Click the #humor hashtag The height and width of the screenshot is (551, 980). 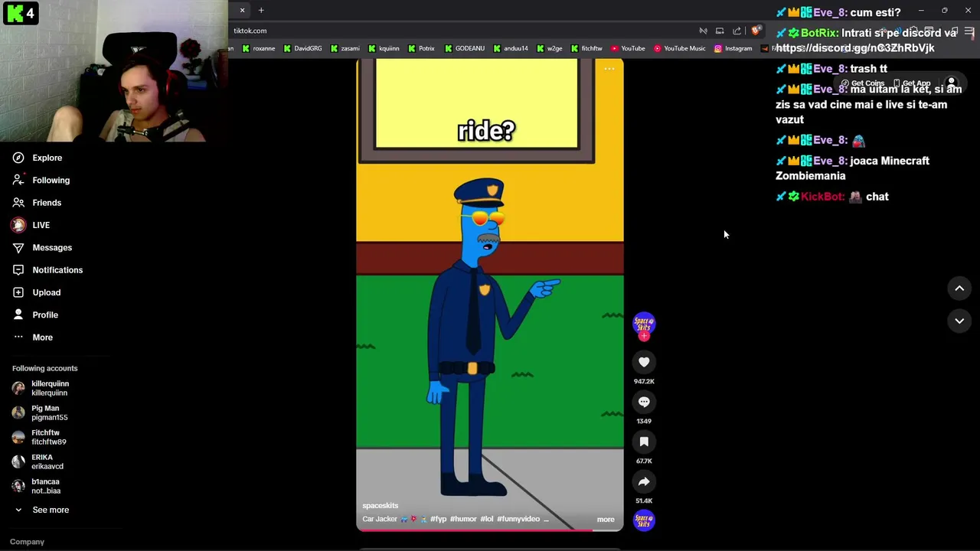click(x=463, y=519)
